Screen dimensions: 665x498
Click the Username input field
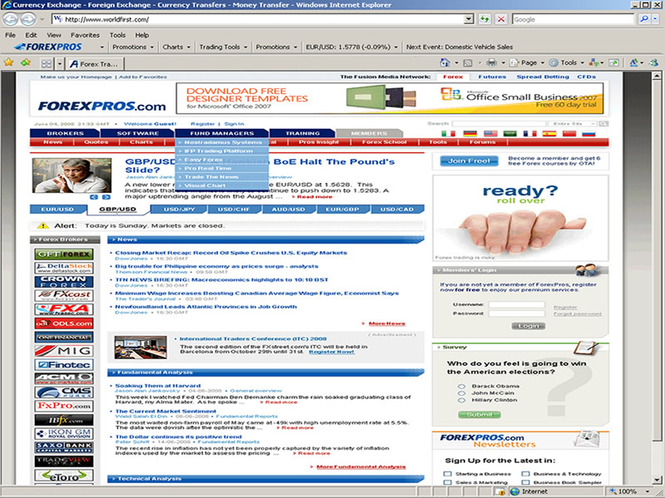click(517, 305)
